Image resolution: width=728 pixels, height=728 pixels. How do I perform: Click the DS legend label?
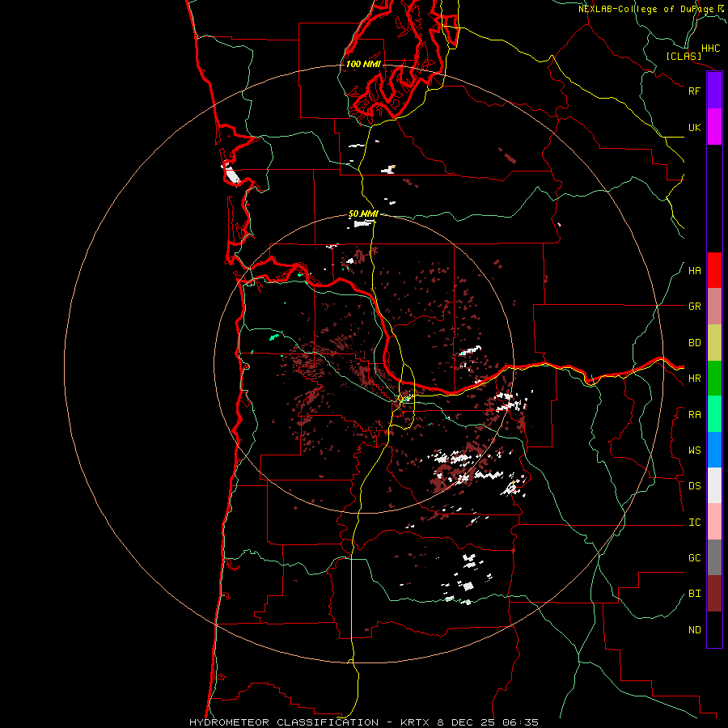coord(695,486)
